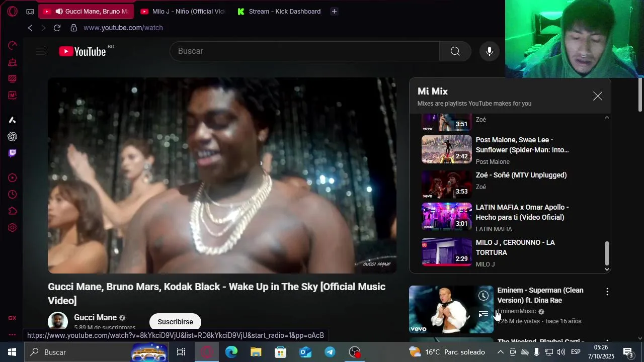Open Telegram from the taskbar
This screenshot has height=362, width=644.
330,352
